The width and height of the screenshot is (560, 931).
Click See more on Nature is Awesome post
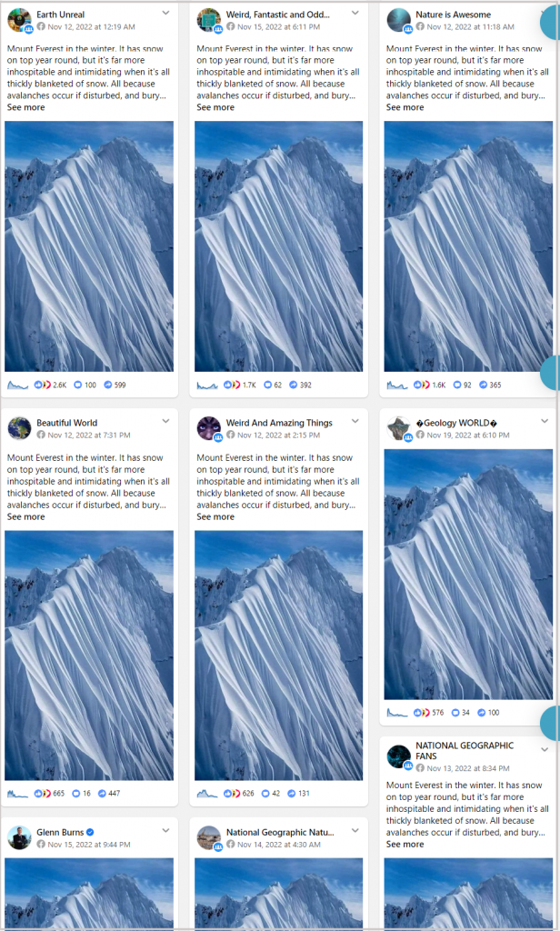point(405,107)
